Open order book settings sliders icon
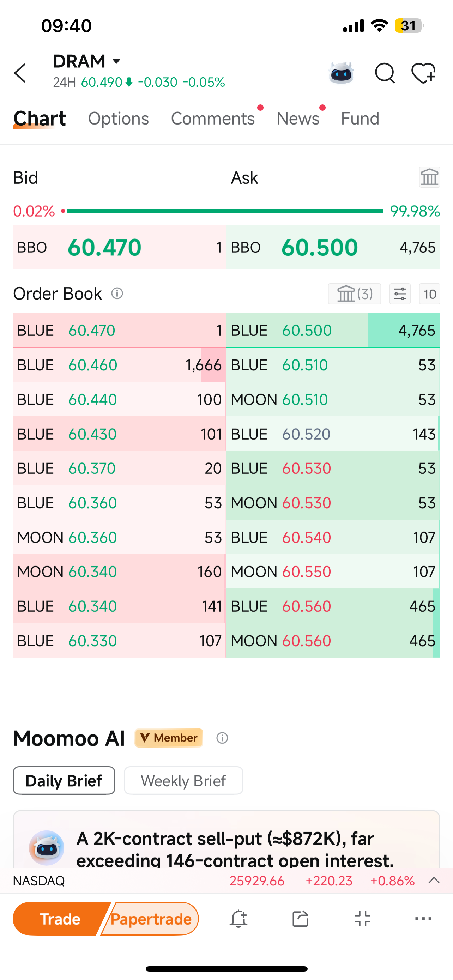 400,294
